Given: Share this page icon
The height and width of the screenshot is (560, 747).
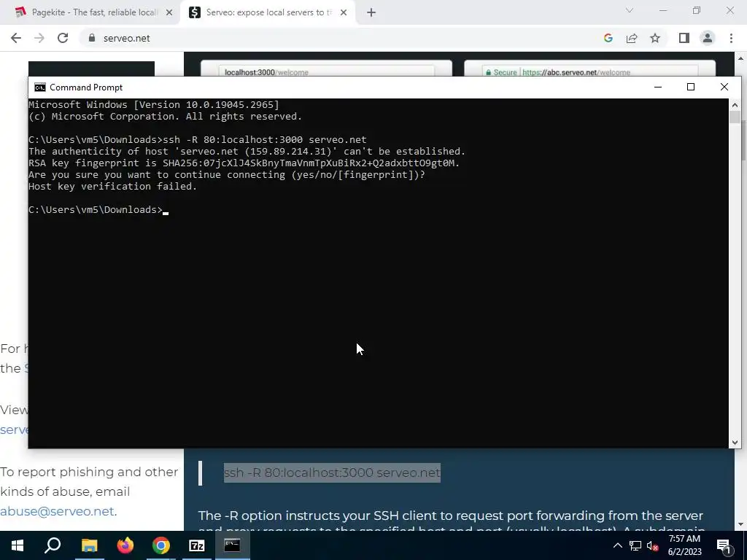Looking at the screenshot, I should click(x=632, y=38).
